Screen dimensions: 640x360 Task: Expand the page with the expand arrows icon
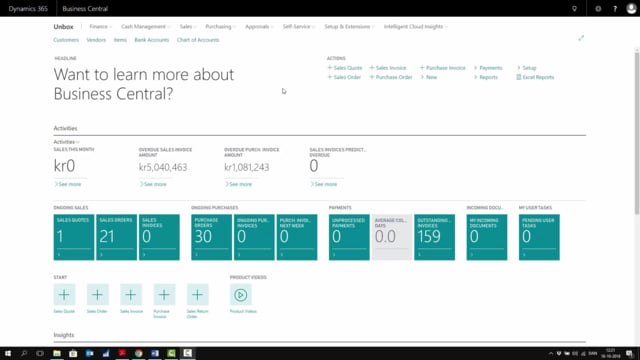pyautogui.click(x=581, y=38)
